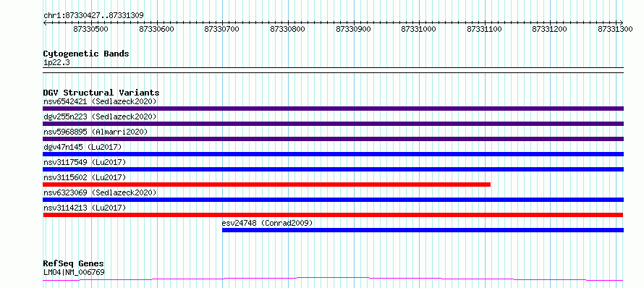Click the 87331000 ruler position label
644x288 pixels.
point(418,29)
